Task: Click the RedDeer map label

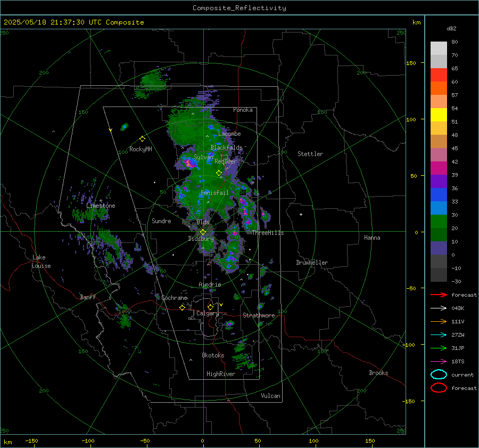Action: 226,161
